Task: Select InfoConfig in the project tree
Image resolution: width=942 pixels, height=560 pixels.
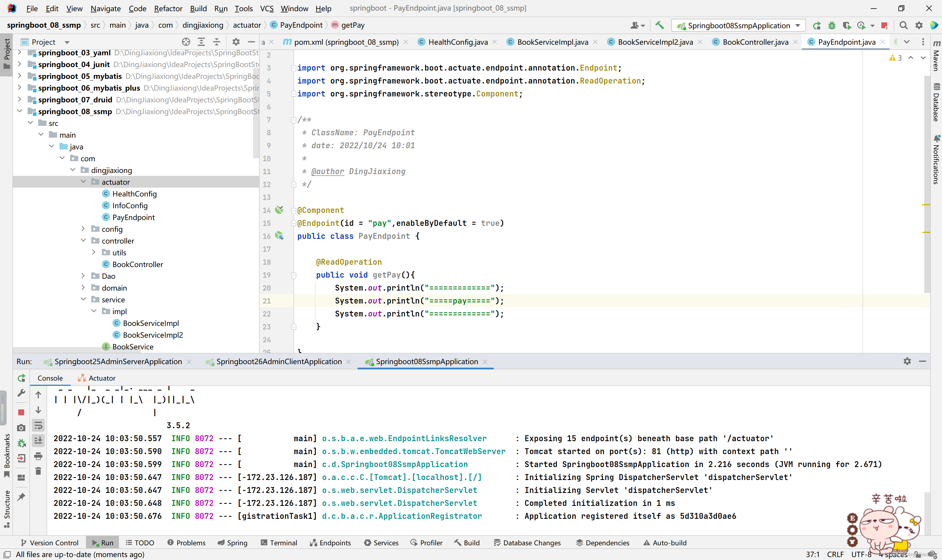Action: (x=130, y=205)
